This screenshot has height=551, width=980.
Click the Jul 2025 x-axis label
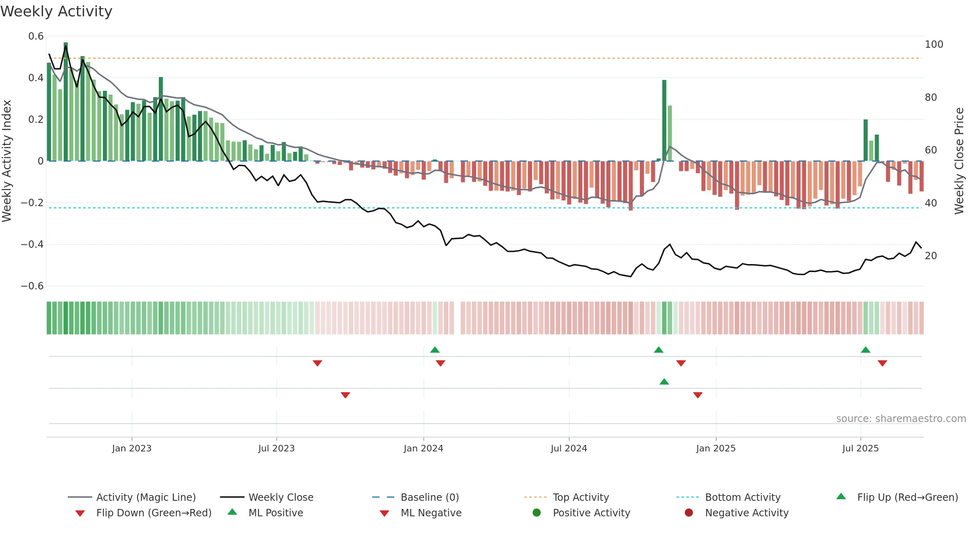860,448
